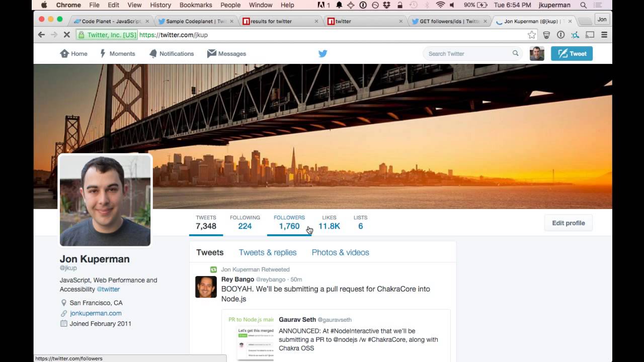Click the retweet icon beside 'Retweeted'

(x=213, y=269)
